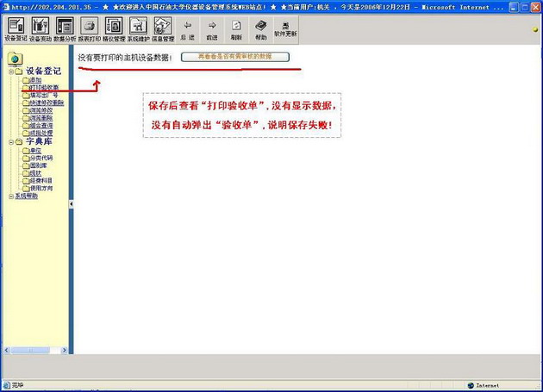Go forward with the 前进 arrow
Image resolution: width=543 pixels, height=392 pixels.
click(212, 27)
